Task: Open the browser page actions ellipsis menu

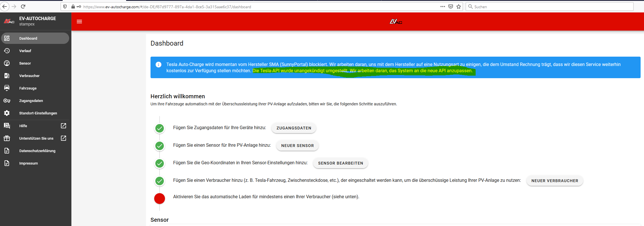Action: click(442, 7)
